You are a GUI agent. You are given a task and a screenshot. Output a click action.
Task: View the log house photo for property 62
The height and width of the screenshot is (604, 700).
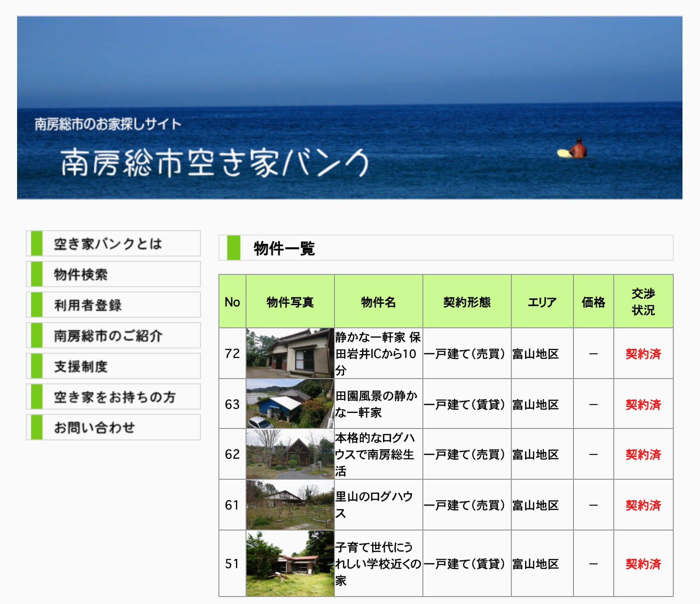[x=290, y=454]
